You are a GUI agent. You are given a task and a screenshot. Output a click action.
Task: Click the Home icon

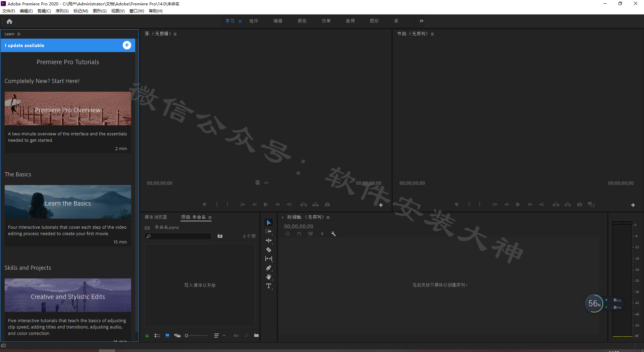pyautogui.click(x=9, y=21)
